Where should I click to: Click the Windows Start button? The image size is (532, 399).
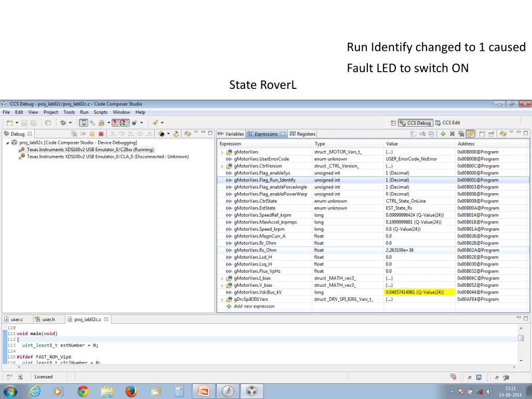10,391
